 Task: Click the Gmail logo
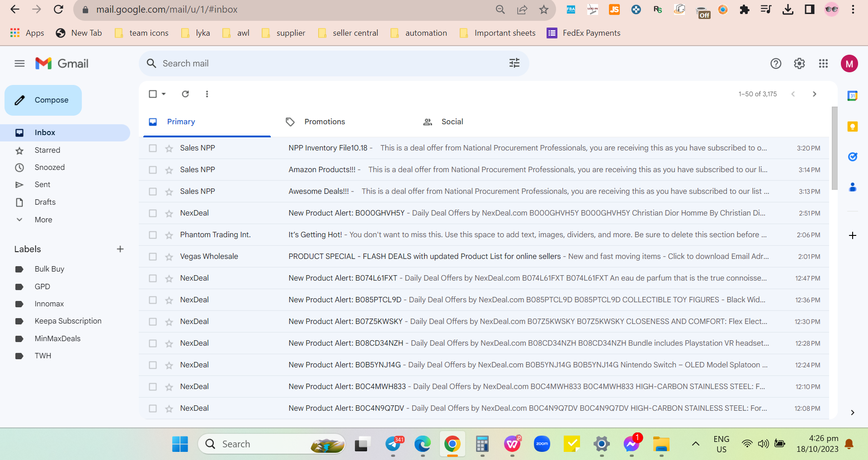click(x=62, y=64)
